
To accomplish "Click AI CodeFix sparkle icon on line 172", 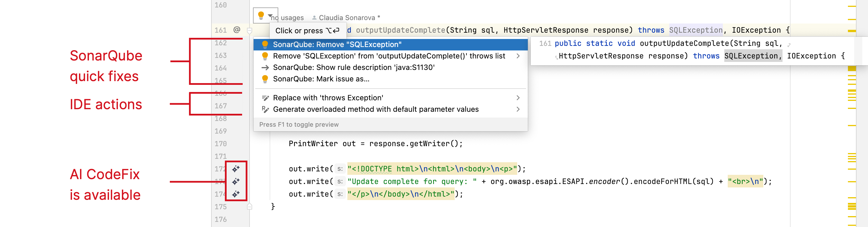I will click(236, 169).
